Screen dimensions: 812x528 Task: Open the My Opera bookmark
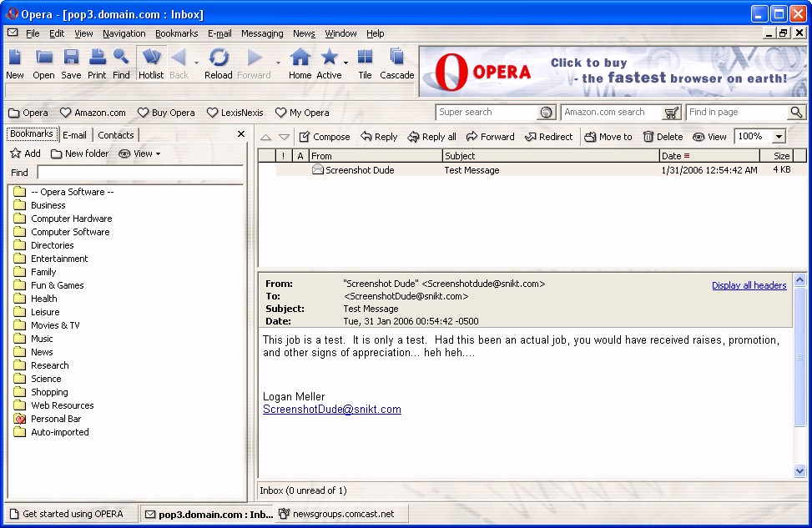pyautogui.click(x=302, y=113)
